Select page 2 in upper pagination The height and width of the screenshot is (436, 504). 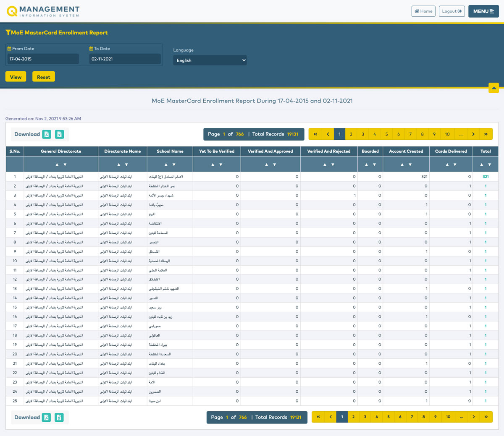click(x=351, y=134)
